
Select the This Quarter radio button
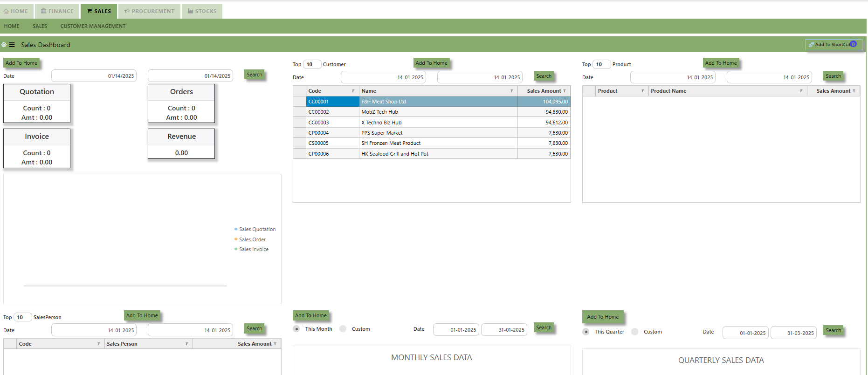pos(586,332)
